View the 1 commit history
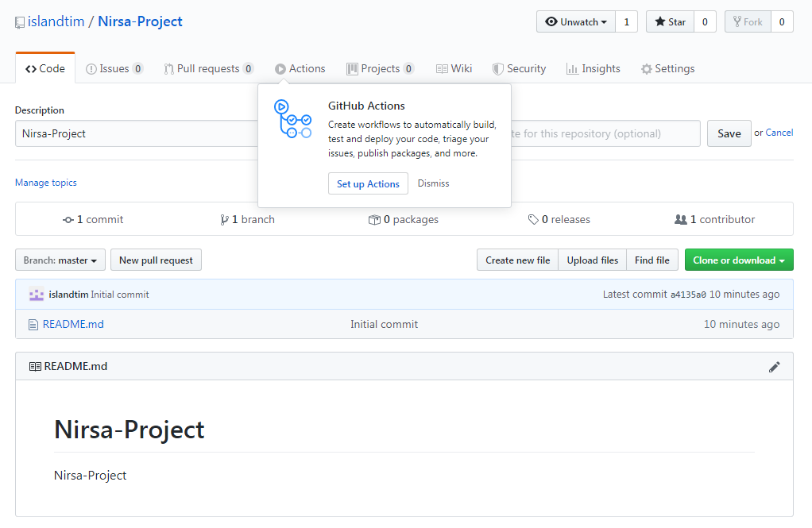The width and height of the screenshot is (812, 528). [x=93, y=219]
